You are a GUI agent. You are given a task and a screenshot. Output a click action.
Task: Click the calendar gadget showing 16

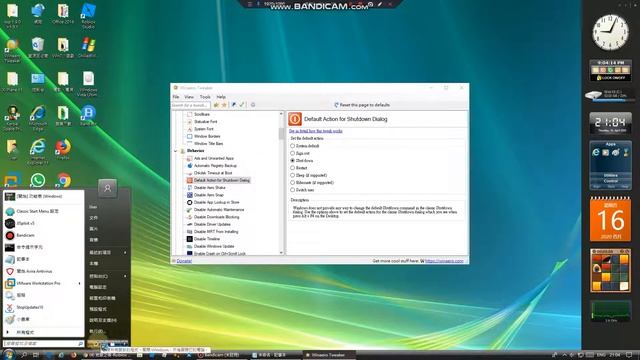pyautogui.click(x=610, y=219)
